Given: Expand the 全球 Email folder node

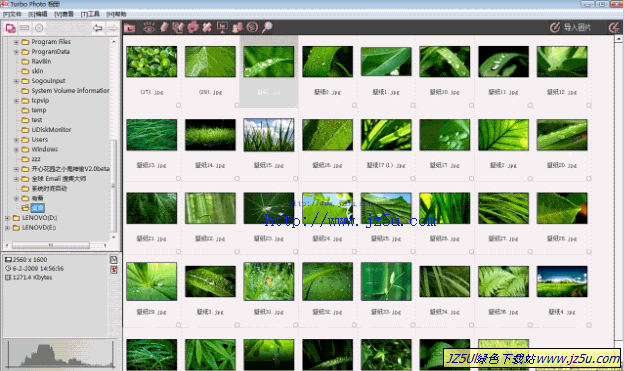Looking at the screenshot, I should [x=16, y=179].
